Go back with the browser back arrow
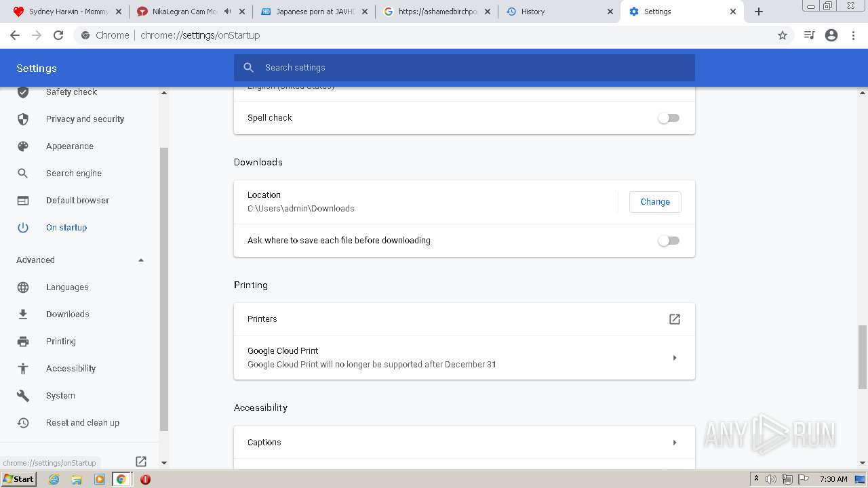Viewport: 868px width, 488px height. [x=15, y=35]
